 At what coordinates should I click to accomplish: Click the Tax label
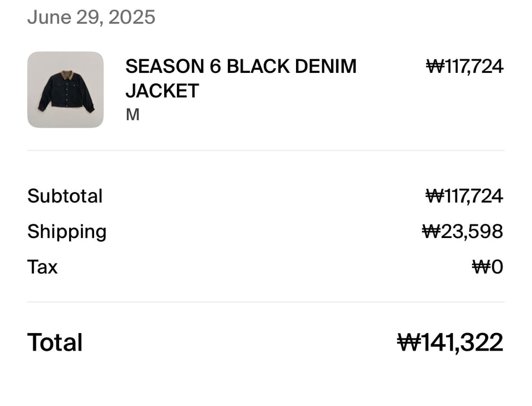point(43,267)
